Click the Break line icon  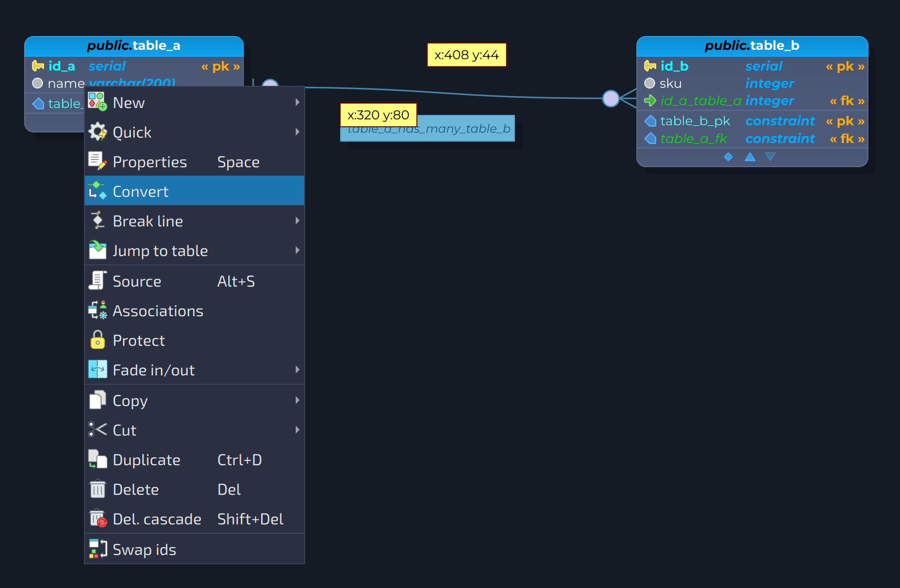point(97,220)
